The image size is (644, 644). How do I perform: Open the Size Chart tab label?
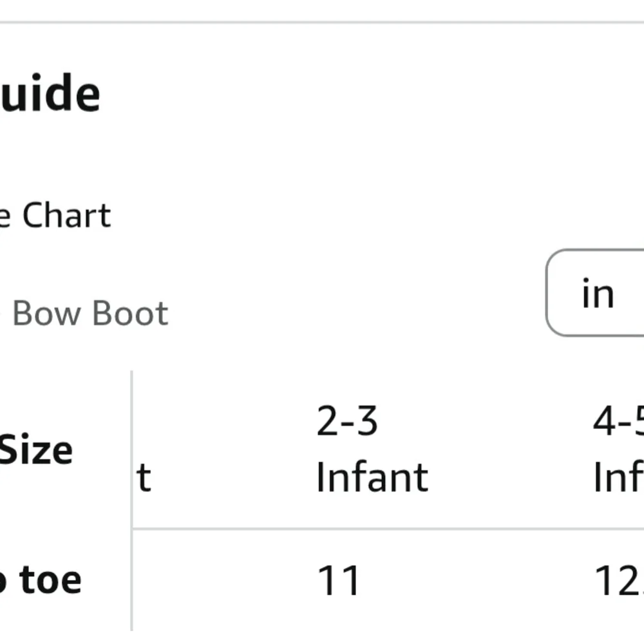(55, 215)
